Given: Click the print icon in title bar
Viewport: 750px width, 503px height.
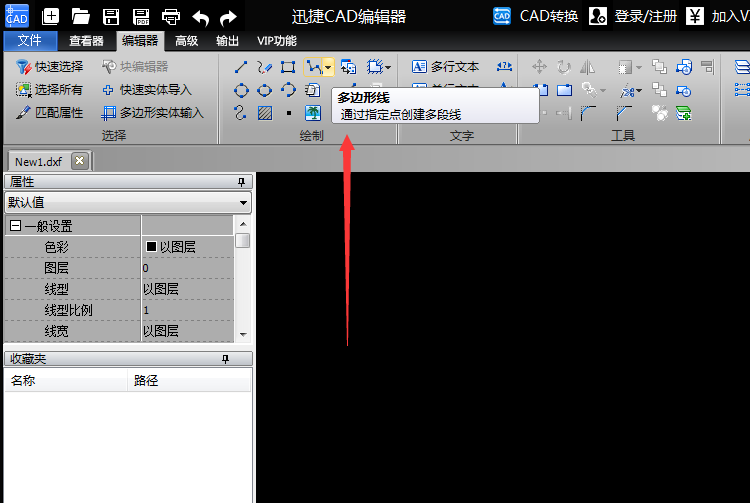Looking at the screenshot, I should tap(171, 17).
